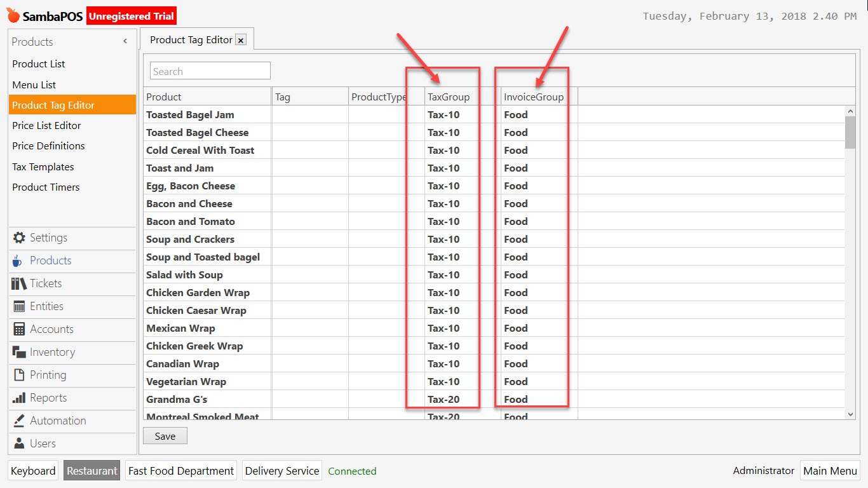Click the Tag cell for Toasted Bagel Jam
Viewport: 868px width, 488px height.
pyautogui.click(x=310, y=114)
